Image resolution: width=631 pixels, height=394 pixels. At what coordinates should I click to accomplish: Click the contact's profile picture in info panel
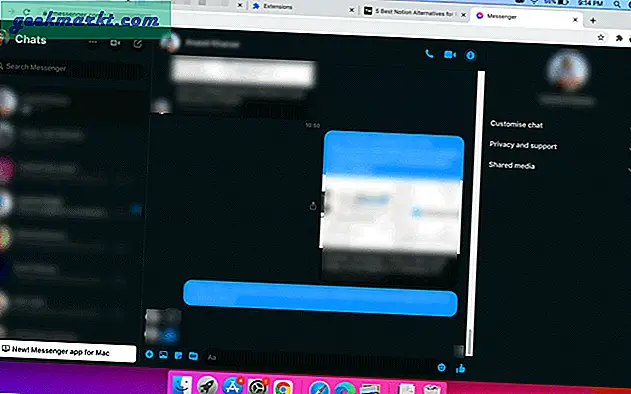click(567, 70)
